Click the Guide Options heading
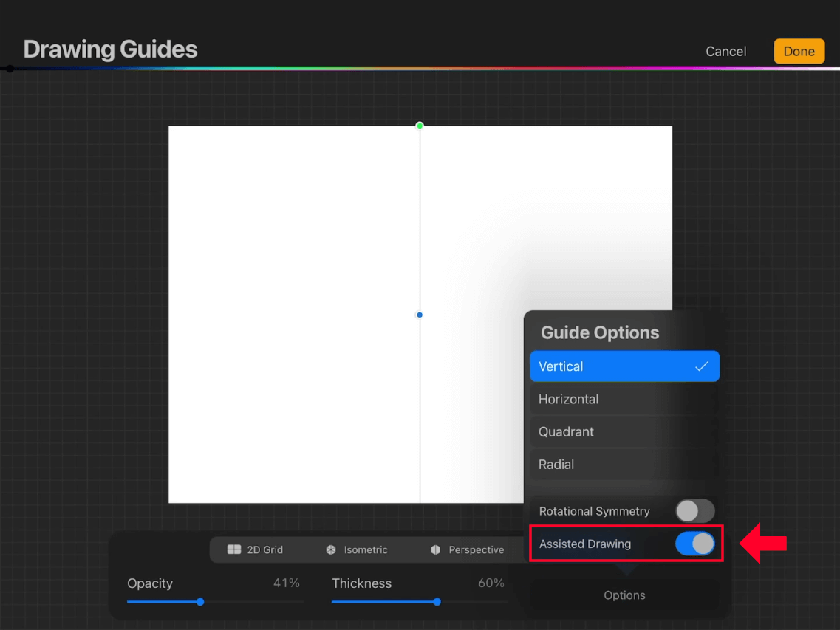 [x=599, y=332]
